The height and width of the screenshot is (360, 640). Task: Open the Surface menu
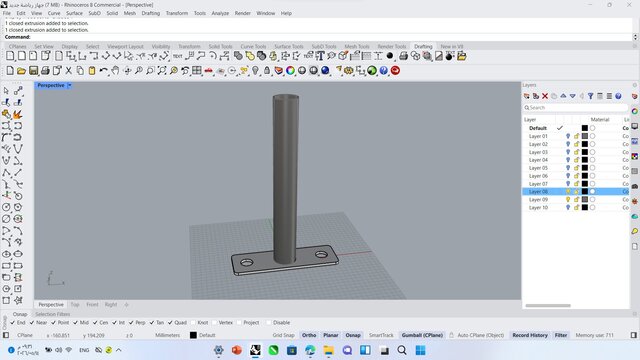74,13
